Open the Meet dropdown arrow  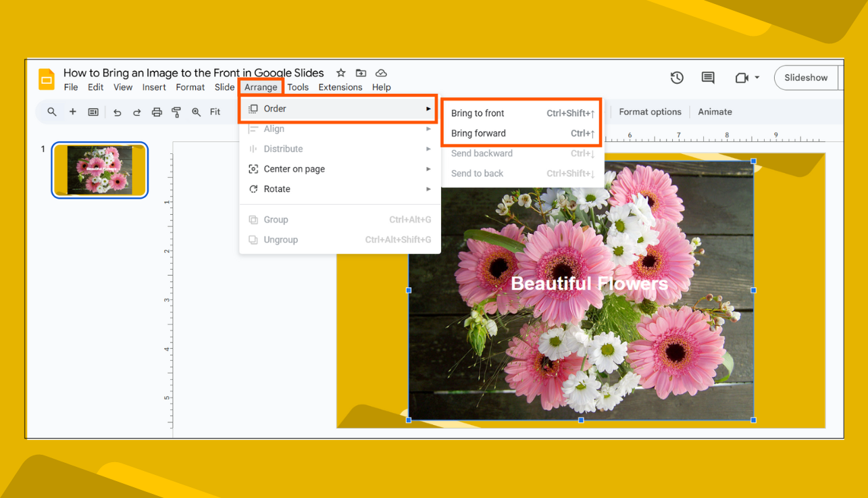click(x=756, y=78)
